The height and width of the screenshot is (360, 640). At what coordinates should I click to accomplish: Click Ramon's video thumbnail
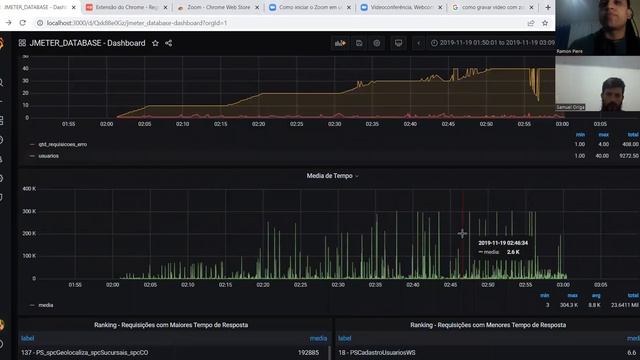(598, 27)
